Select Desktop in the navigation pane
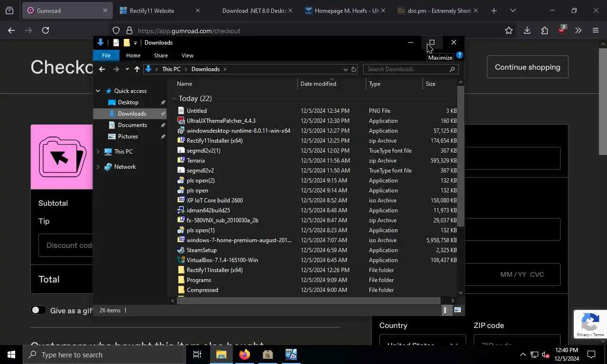607x364 pixels. 128,102
